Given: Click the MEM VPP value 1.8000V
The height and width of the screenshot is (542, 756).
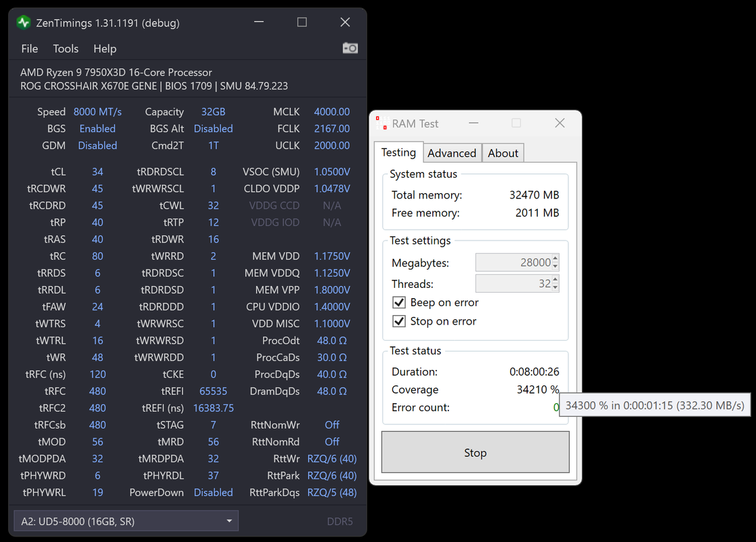Looking at the screenshot, I should click(x=332, y=290).
